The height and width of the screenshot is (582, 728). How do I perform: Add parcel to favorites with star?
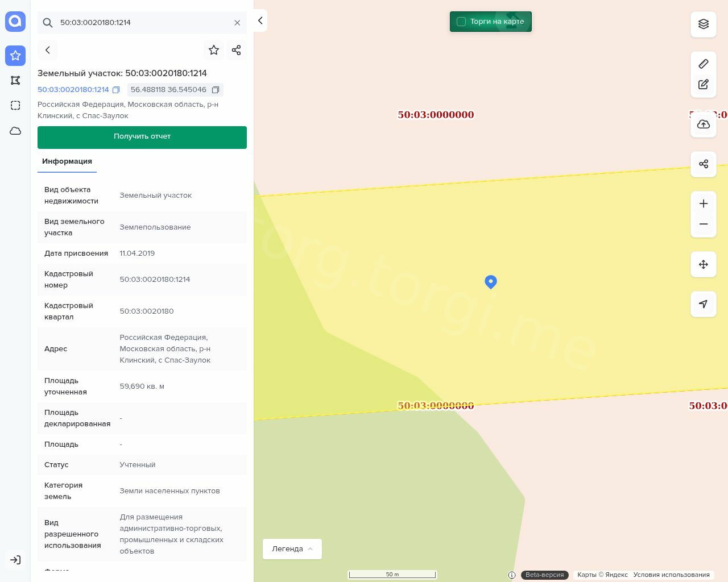click(x=214, y=50)
